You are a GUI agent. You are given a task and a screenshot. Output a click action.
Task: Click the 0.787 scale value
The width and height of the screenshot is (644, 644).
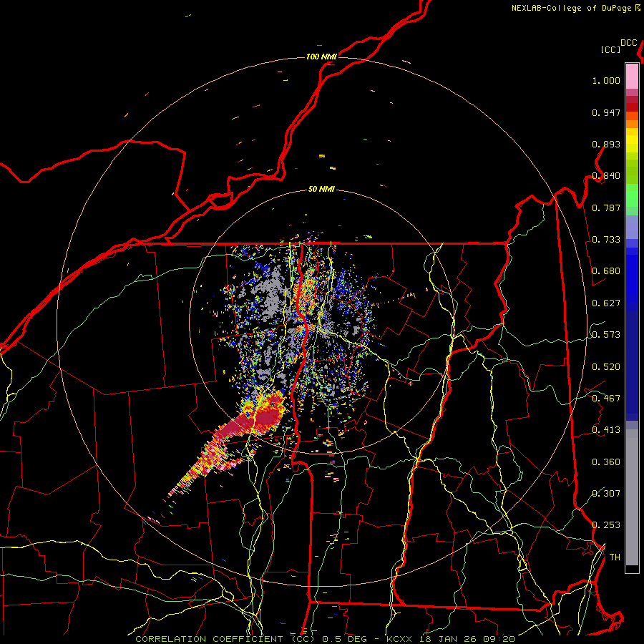(x=606, y=208)
